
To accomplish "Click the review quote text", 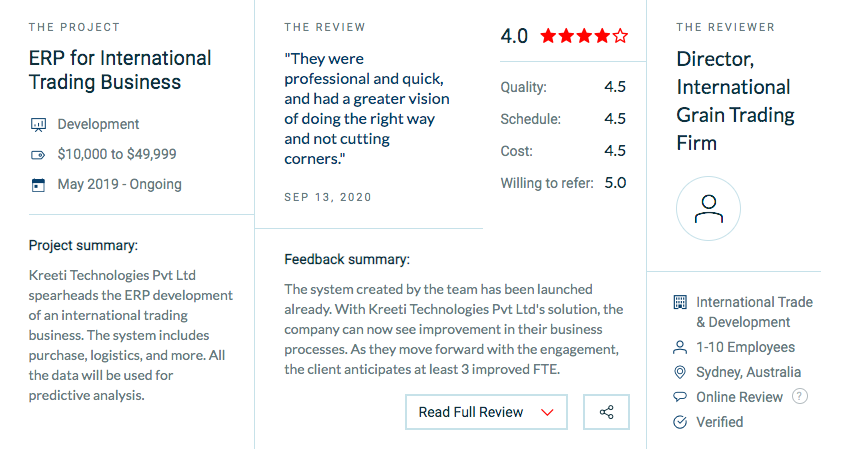I will [x=367, y=109].
